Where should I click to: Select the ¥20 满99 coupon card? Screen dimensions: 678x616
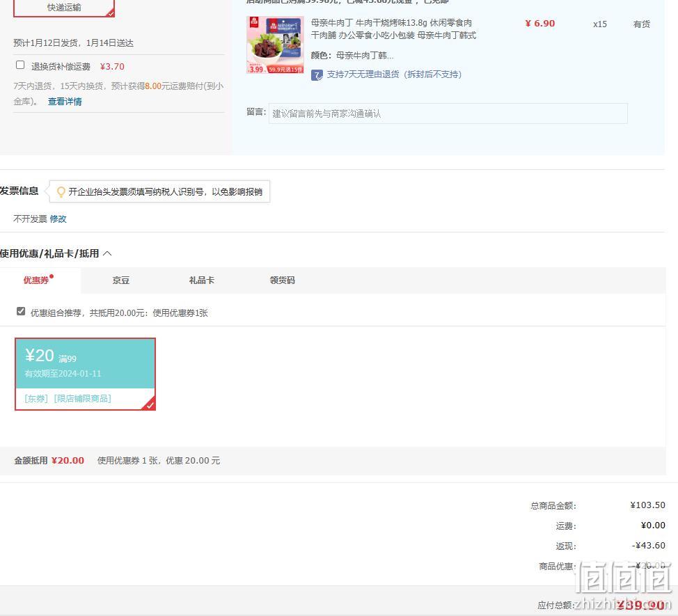click(85, 374)
